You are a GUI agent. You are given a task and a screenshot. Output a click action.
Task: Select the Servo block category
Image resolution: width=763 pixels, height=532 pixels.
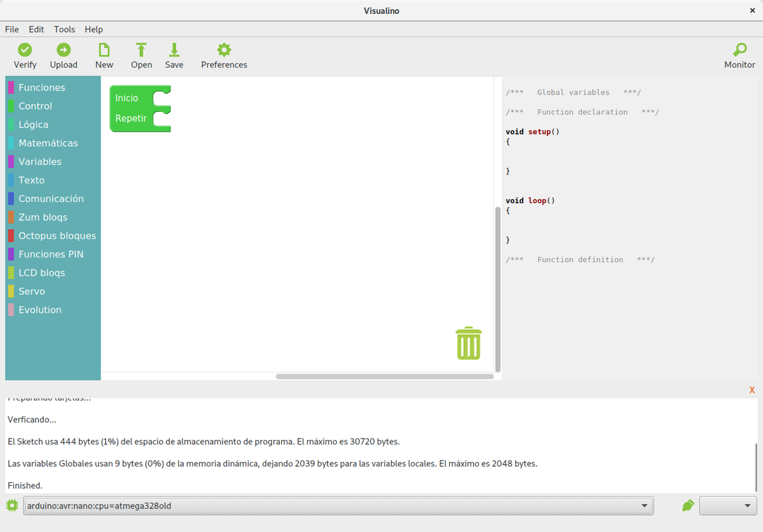click(53, 291)
